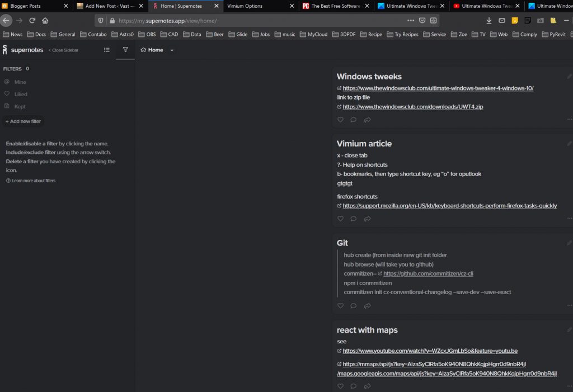Toggle the Liked filter
This screenshot has height=392, width=573.
point(21,95)
